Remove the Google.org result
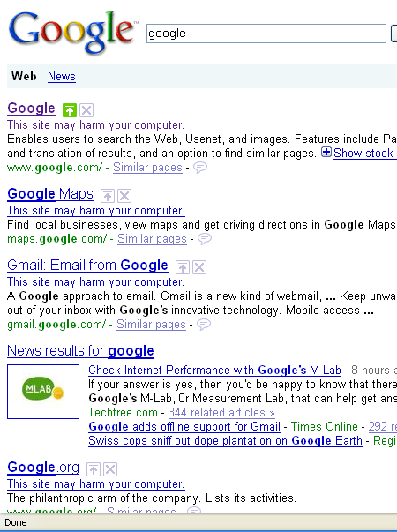 coord(110,469)
